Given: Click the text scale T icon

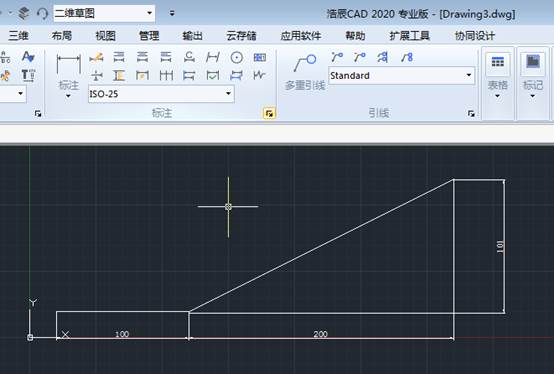Looking at the screenshot, I should (28, 75).
